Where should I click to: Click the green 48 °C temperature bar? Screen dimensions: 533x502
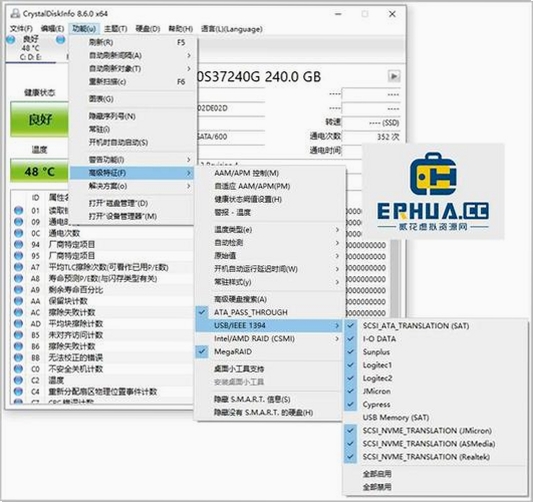39,171
